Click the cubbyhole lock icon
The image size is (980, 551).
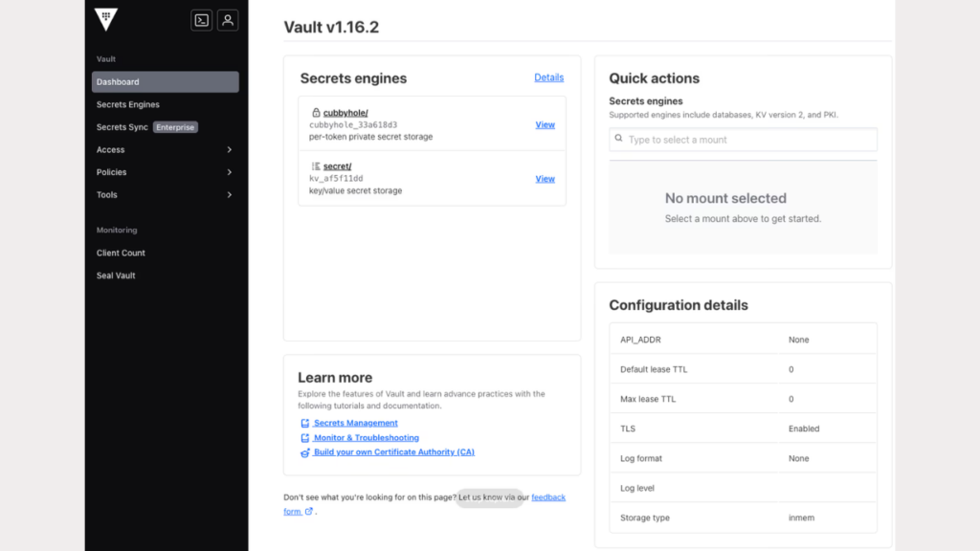pos(316,113)
